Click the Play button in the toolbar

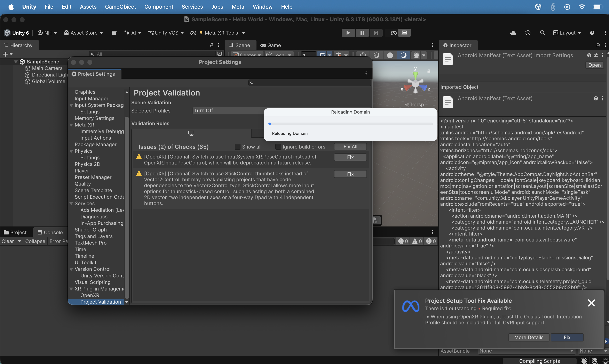pyautogui.click(x=348, y=33)
